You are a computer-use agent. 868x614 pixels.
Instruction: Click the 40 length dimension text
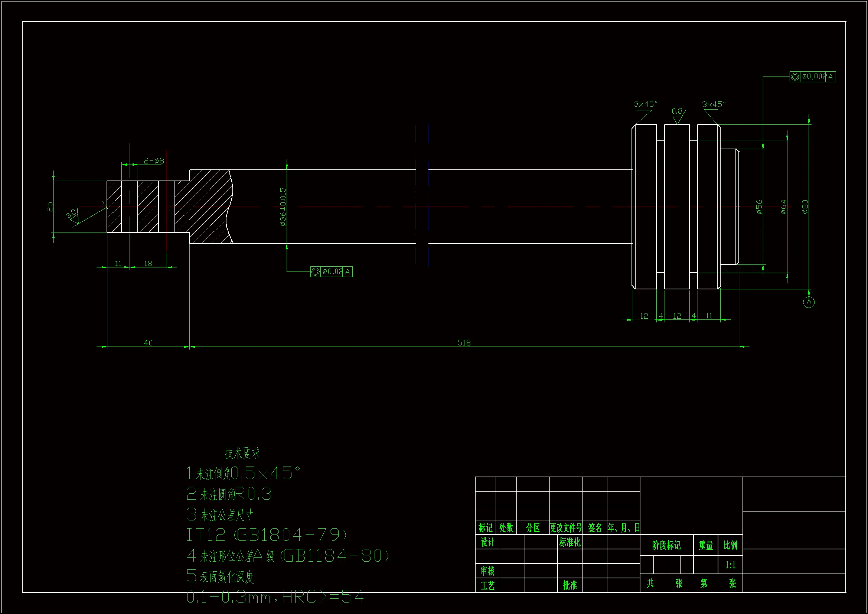click(148, 343)
